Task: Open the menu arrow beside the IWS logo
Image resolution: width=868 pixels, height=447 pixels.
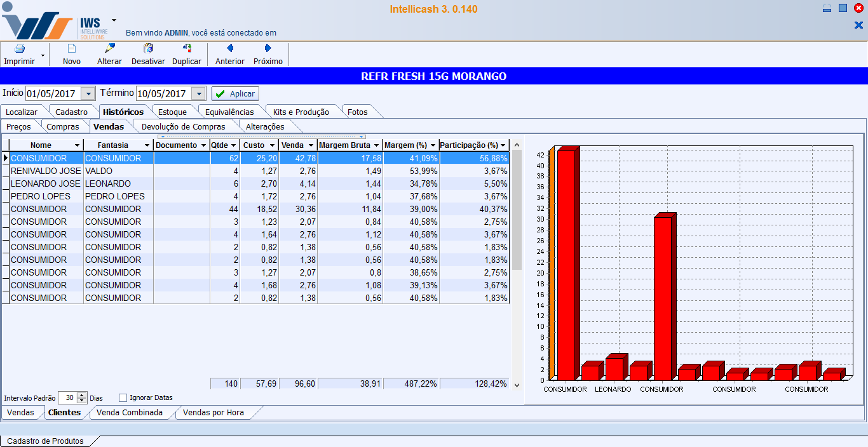Action: (x=114, y=20)
